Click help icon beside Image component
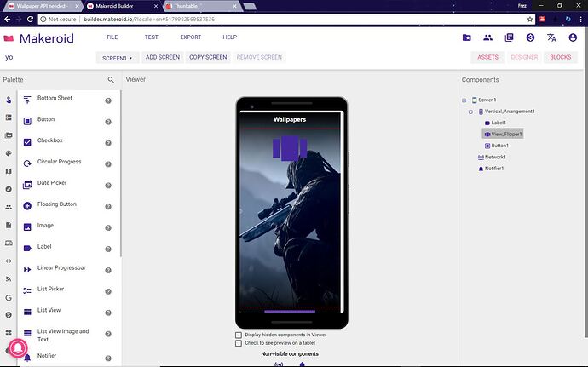The width and height of the screenshot is (588, 367). click(108, 228)
